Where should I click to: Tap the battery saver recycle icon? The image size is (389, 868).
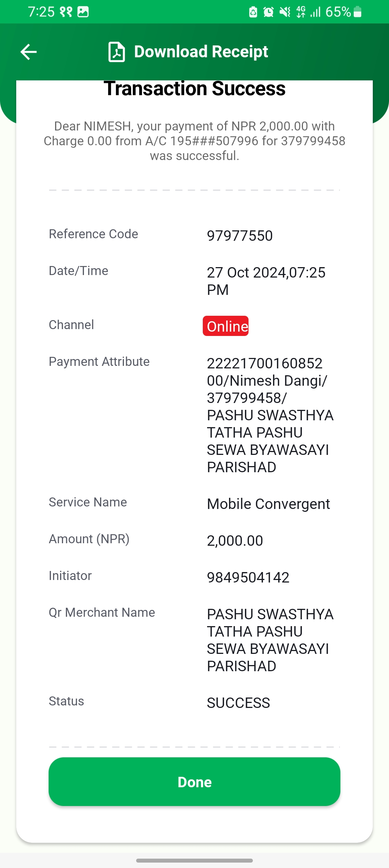(253, 12)
